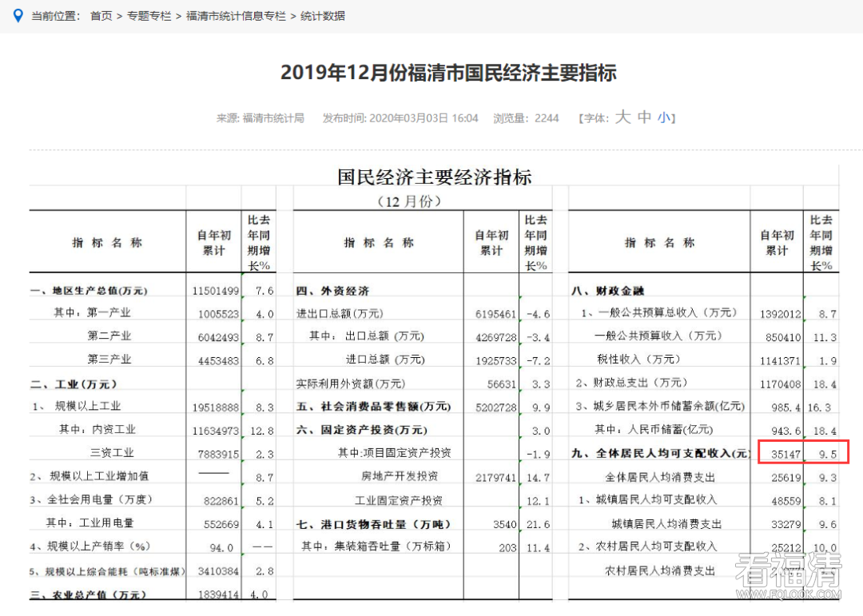This screenshot has width=863, height=616.
Task: Click 第三产业 row label
Action: 109,360
